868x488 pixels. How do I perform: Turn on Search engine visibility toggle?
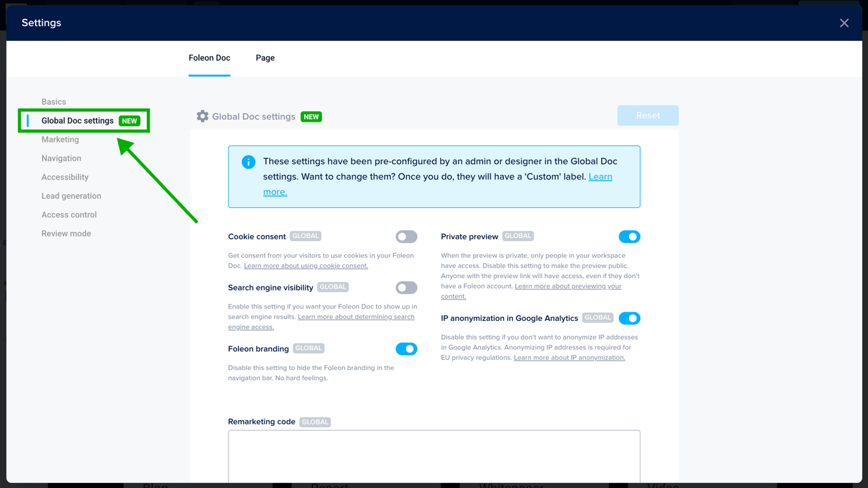406,288
